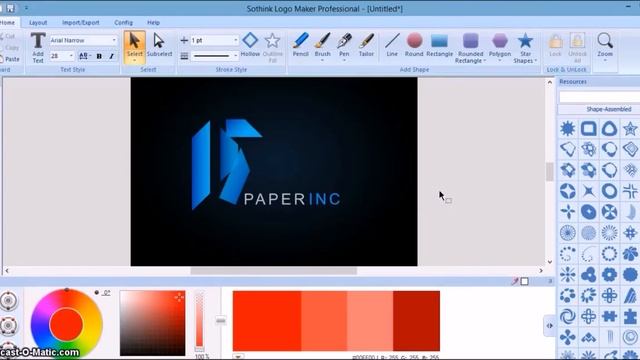Click the Paste clipboard command
Image resolution: width=640 pixels, height=360 pixels.
click(x=10, y=59)
